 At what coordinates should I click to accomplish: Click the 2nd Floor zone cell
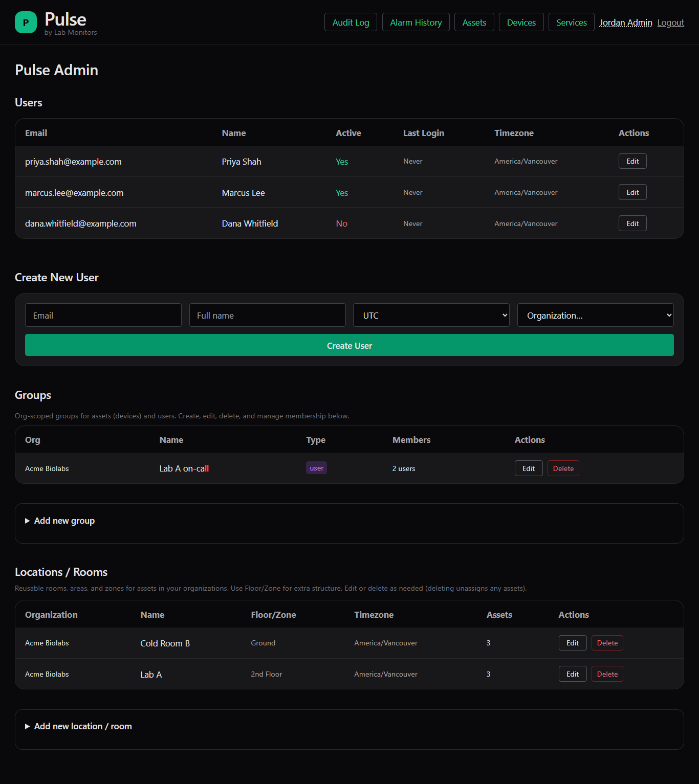[266, 674]
